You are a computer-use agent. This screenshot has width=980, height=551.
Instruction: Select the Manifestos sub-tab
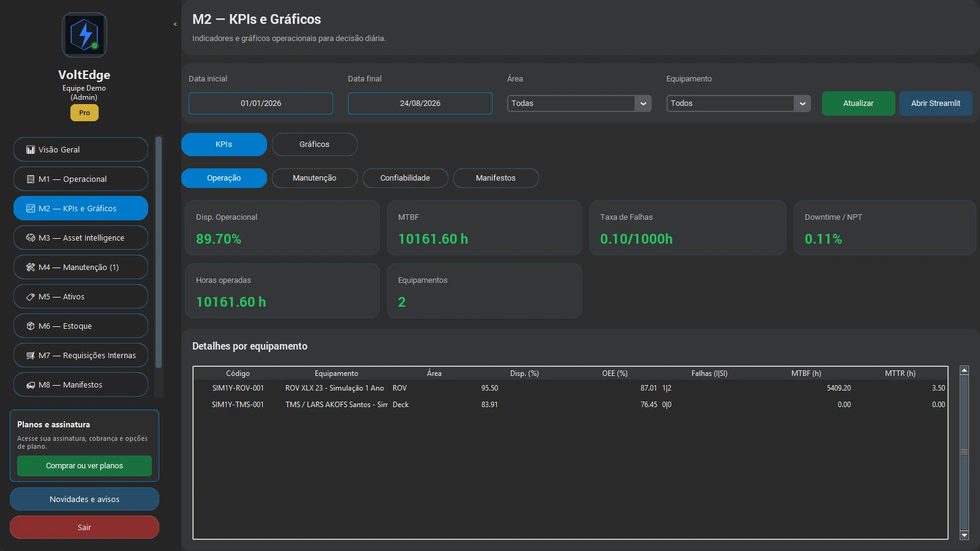tap(496, 178)
